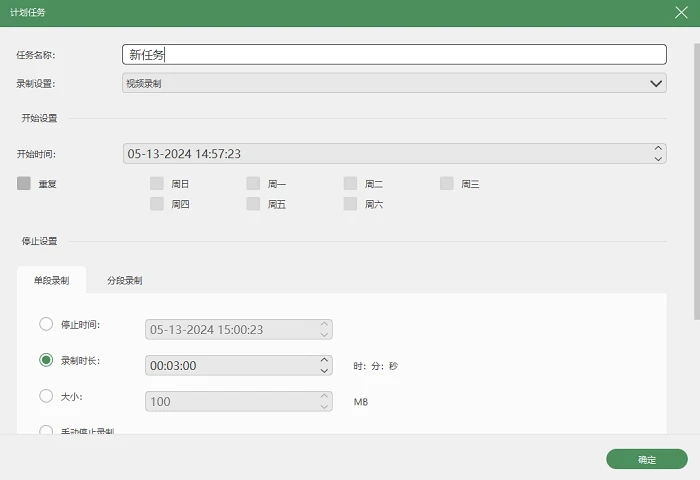This screenshot has width=700, height=480.
Task: Switch to the 分段录制 tab
Action: [x=125, y=280]
